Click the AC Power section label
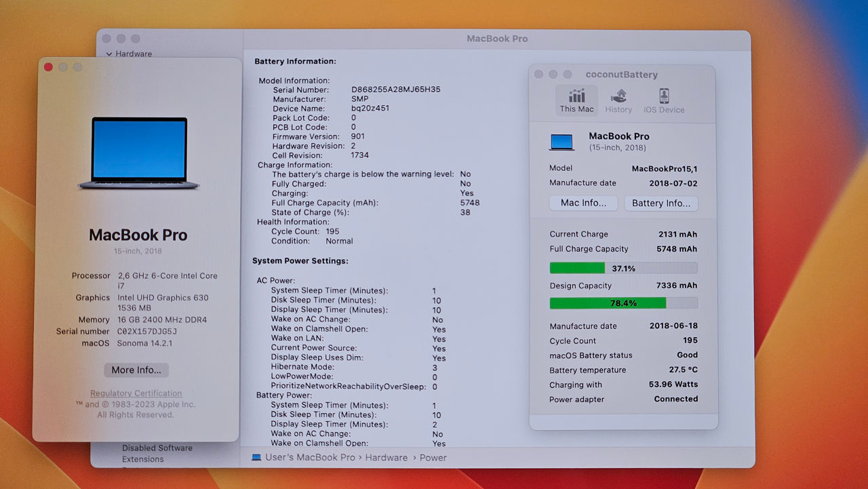 click(276, 280)
